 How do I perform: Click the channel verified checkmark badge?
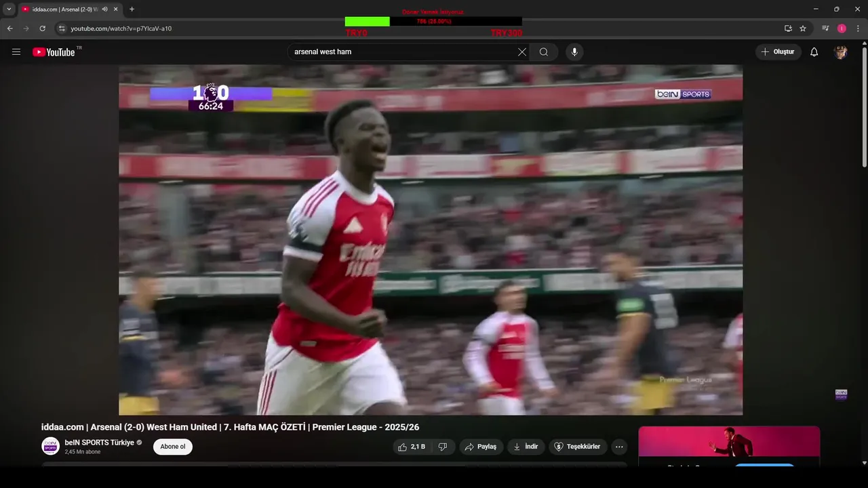(x=140, y=443)
